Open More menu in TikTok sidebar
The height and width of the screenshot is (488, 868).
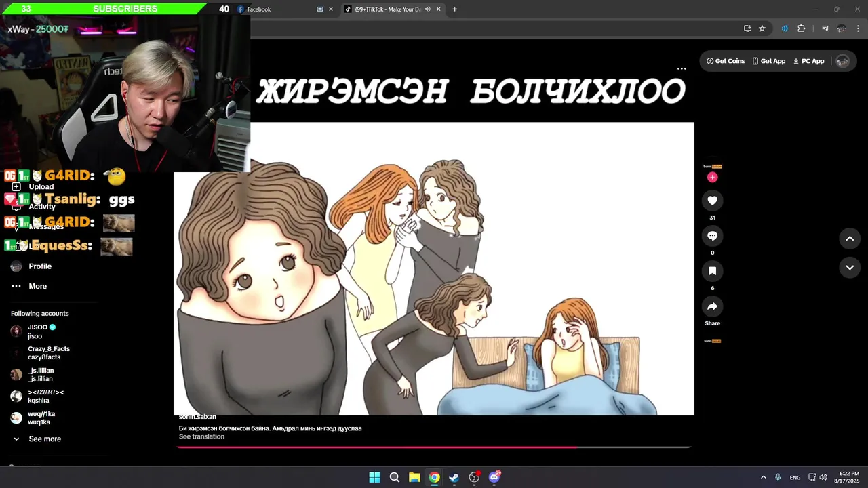[37, 286]
